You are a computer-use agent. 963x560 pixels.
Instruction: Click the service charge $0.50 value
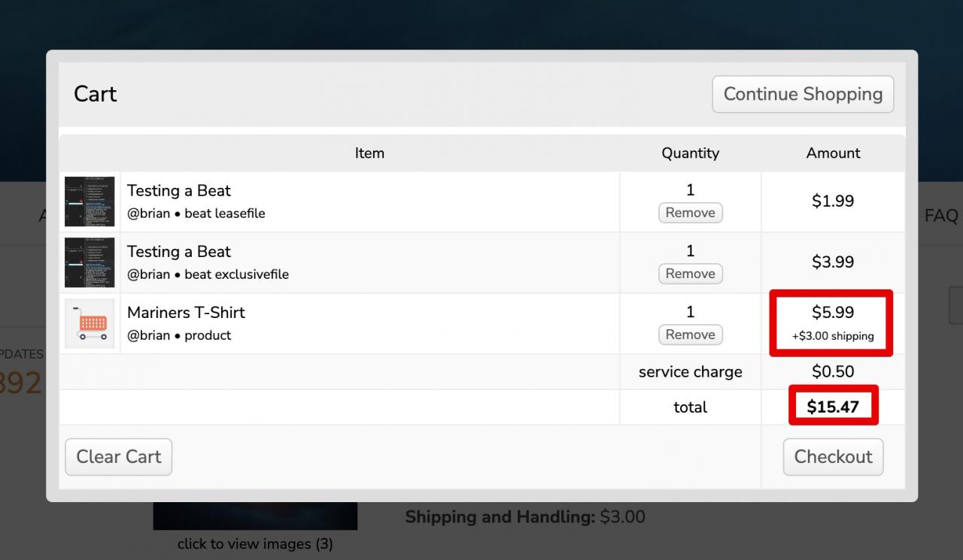833,371
